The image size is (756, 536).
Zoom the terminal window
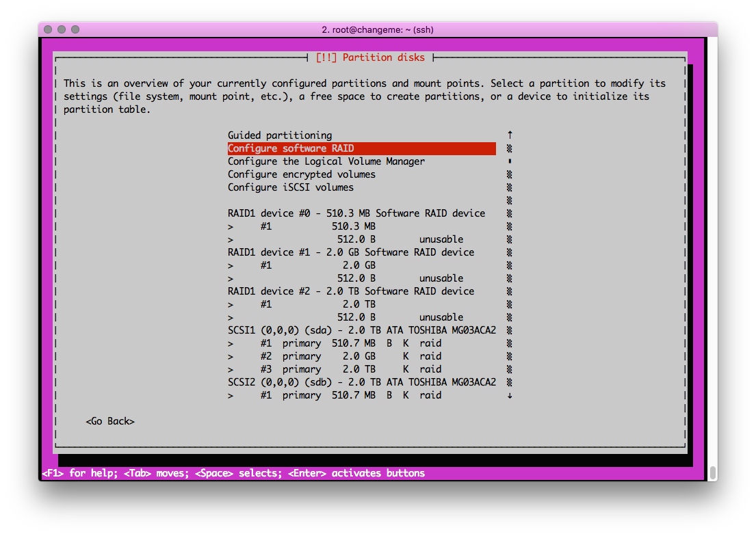(x=75, y=29)
